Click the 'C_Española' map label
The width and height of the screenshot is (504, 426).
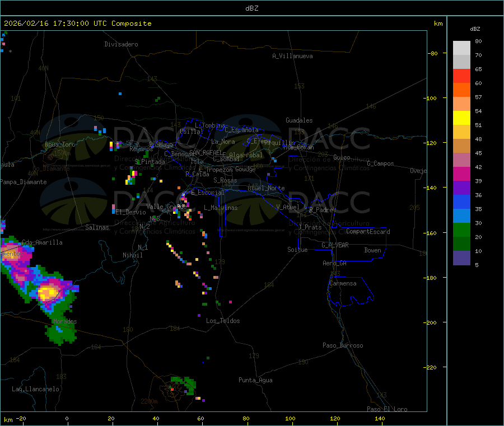[x=242, y=130]
